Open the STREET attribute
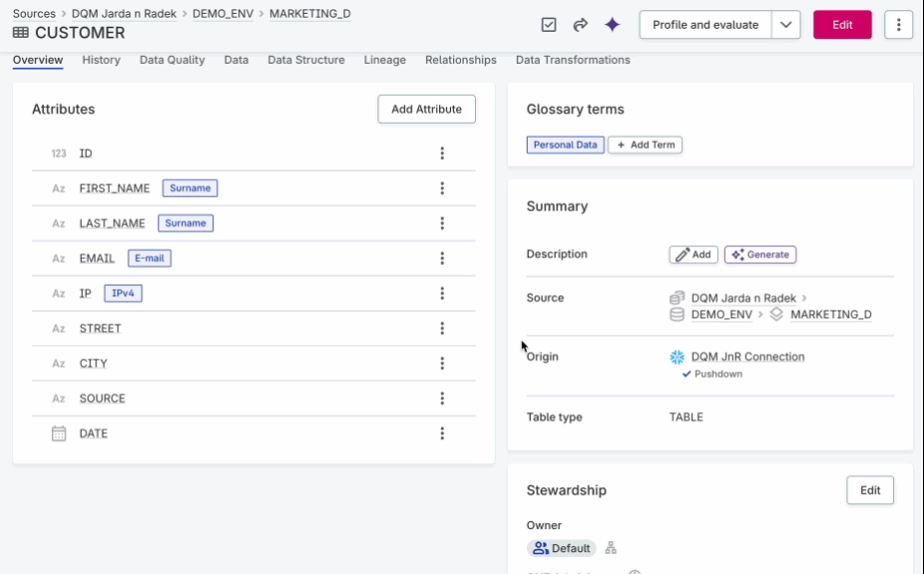The width and height of the screenshot is (924, 574). click(x=101, y=329)
